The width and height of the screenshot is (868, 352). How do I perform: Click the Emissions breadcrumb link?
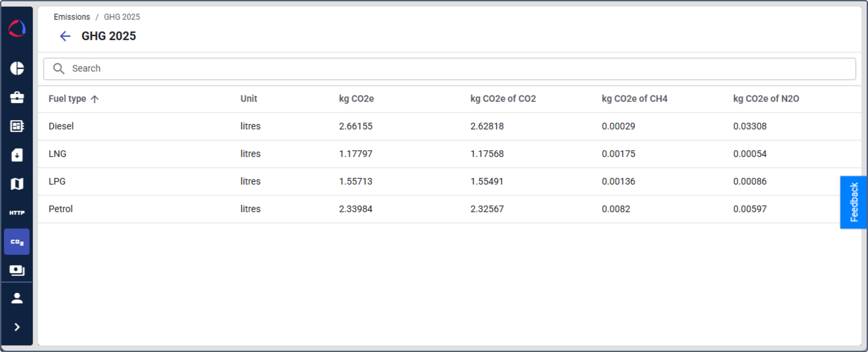coord(72,17)
